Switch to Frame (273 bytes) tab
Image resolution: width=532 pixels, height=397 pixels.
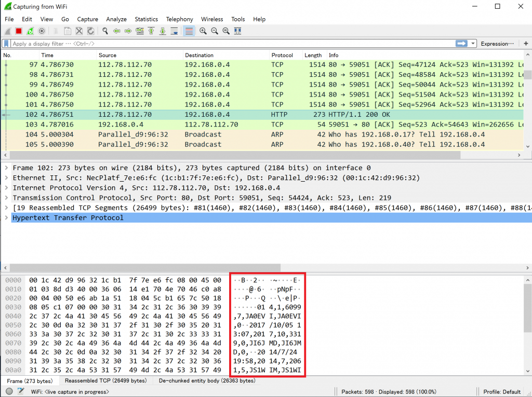tap(30, 381)
